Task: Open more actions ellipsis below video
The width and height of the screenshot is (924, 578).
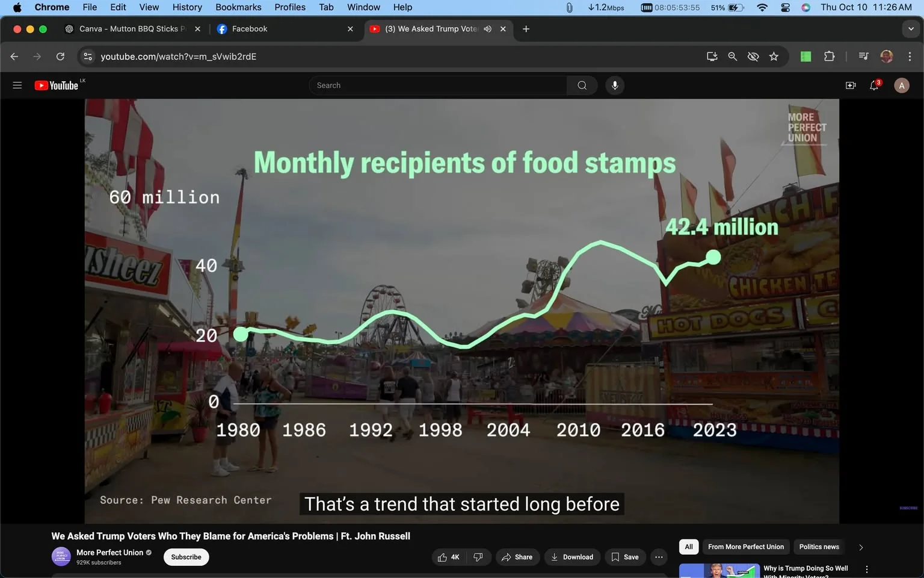Action: pos(659,558)
